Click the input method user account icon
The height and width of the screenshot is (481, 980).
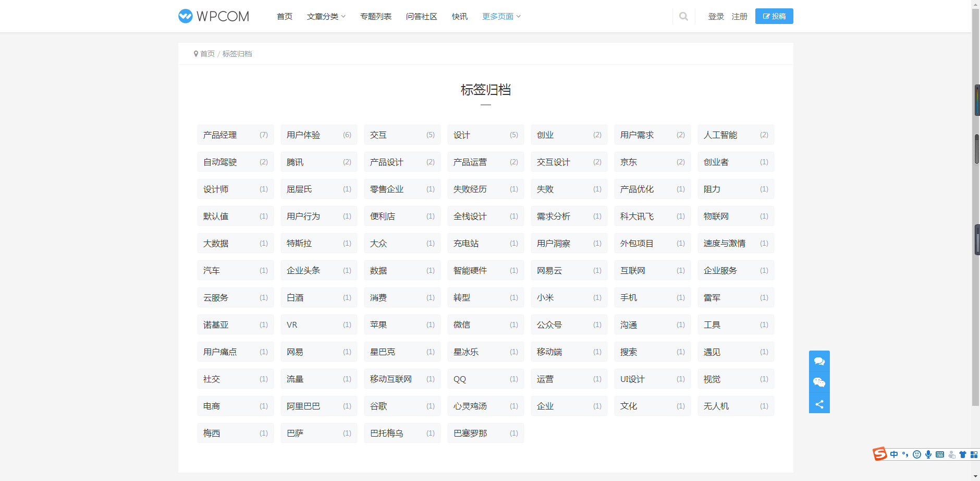coord(951,454)
